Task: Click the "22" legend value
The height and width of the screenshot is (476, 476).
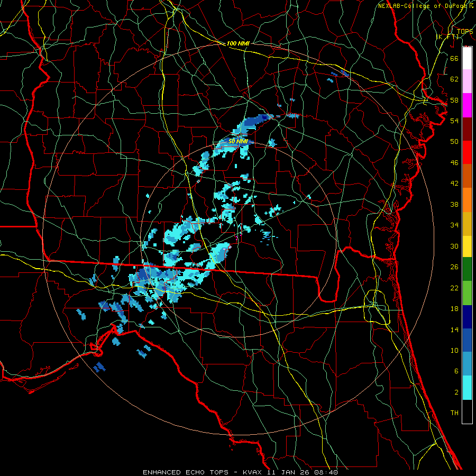Action: [x=454, y=288]
